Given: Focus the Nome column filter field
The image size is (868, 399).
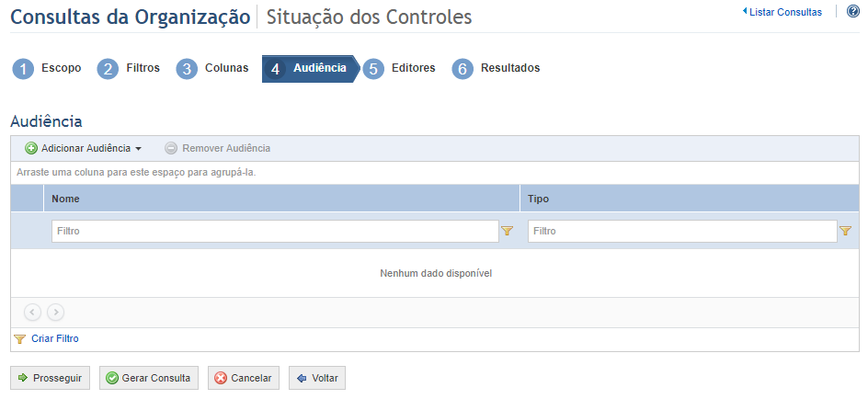Looking at the screenshot, I should click(275, 231).
